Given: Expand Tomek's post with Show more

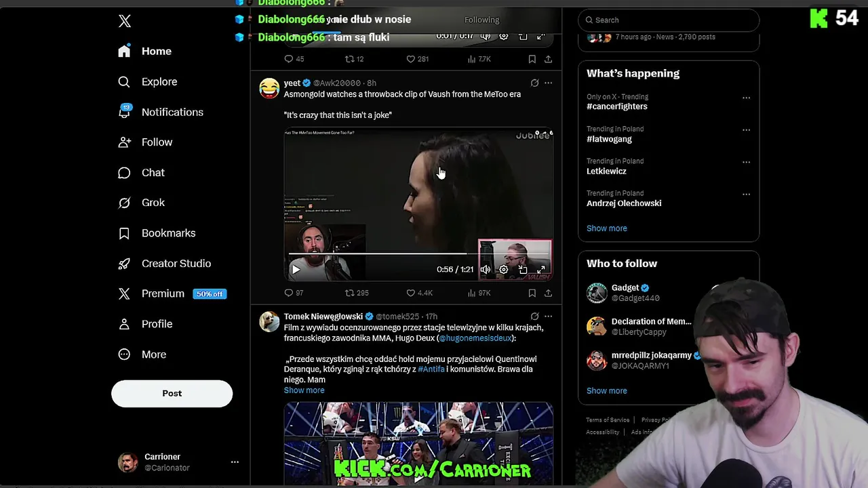Looking at the screenshot, I should 304,390.
